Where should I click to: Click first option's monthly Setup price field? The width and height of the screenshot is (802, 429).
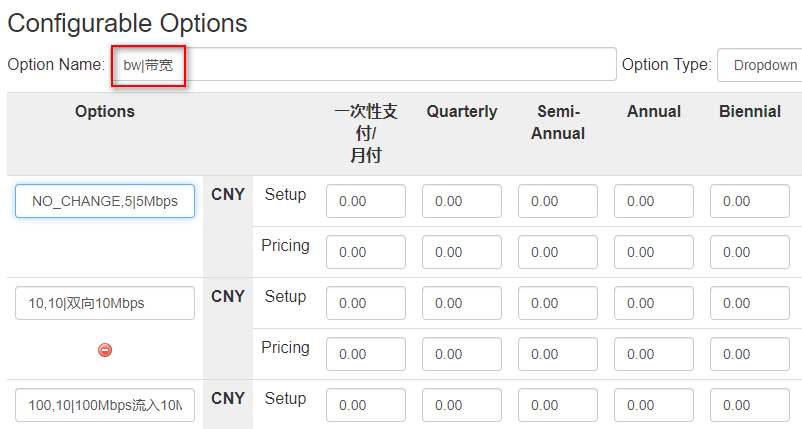366,201
